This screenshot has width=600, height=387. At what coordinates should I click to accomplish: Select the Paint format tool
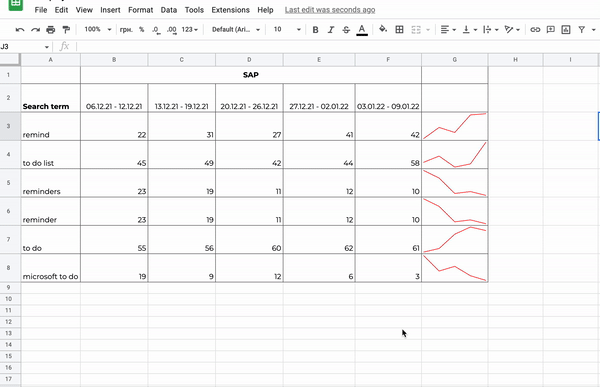coord(66,29)
